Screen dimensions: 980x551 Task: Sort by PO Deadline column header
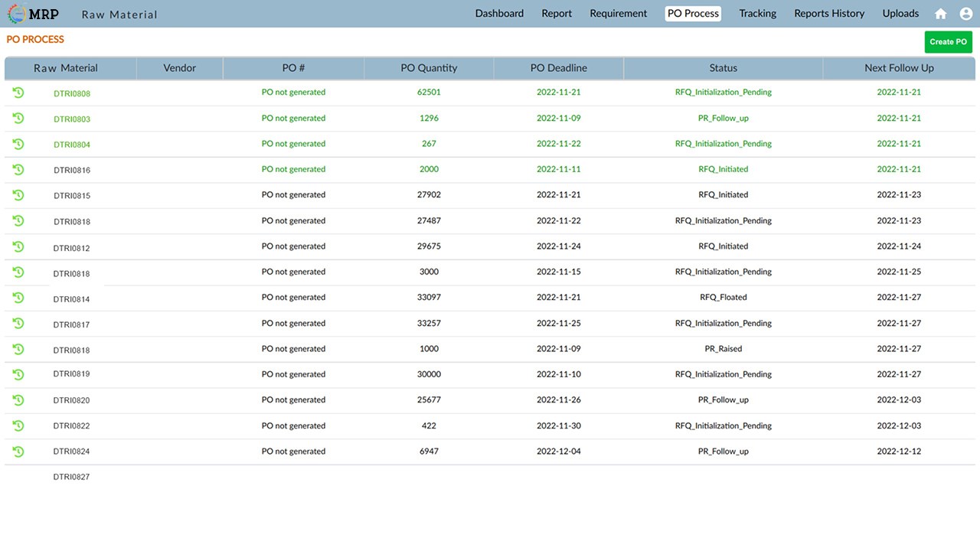coord(559,68)
